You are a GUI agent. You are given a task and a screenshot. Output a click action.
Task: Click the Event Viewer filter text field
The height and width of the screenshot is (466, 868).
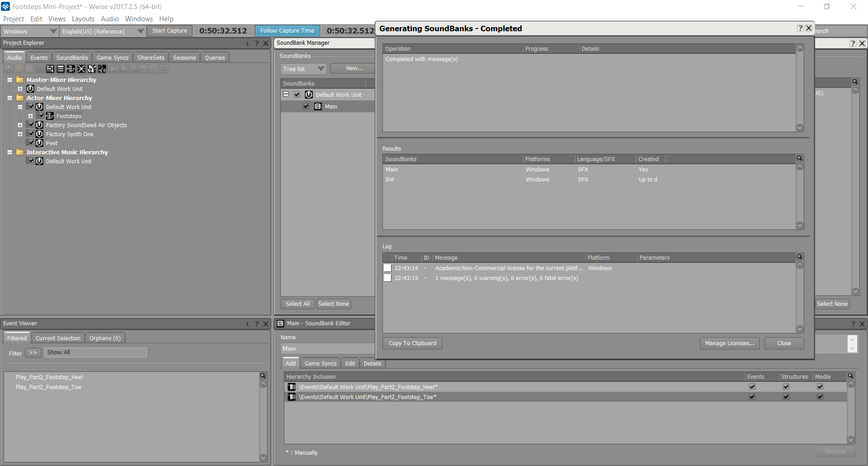pos(95,352)
